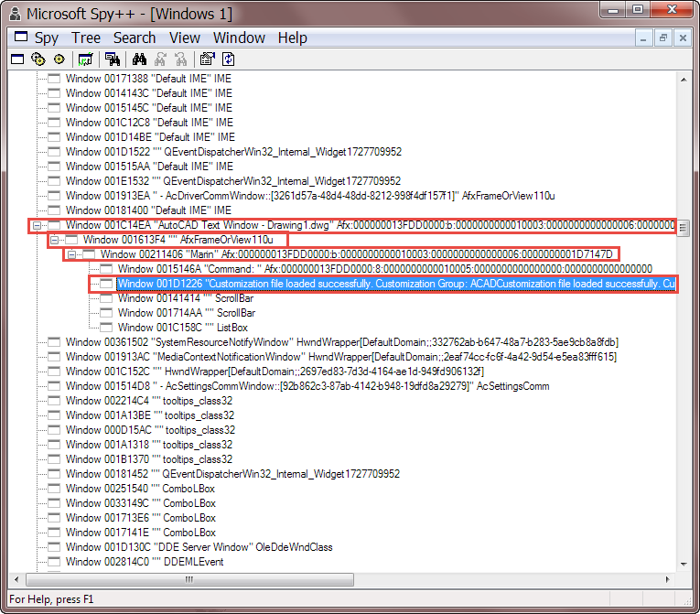Select the Window 001C12C8 "Default IME" row
This screenshot has height=614, width=700.
(149, 123)
